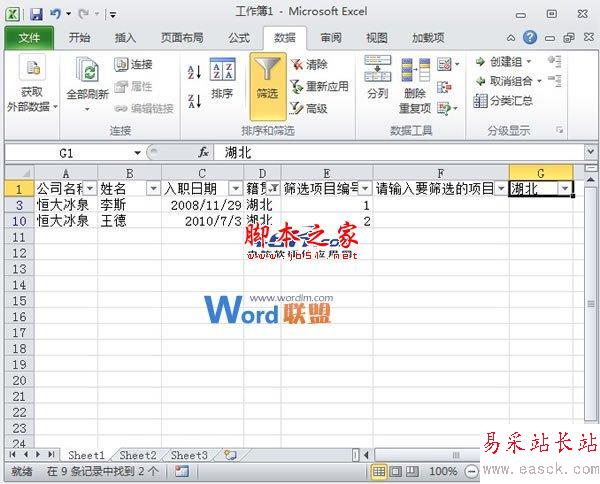This screenshot has height=484, width=600.
Task: Click the Subtotal (分类汇总) button
Action: click(503, 101)
